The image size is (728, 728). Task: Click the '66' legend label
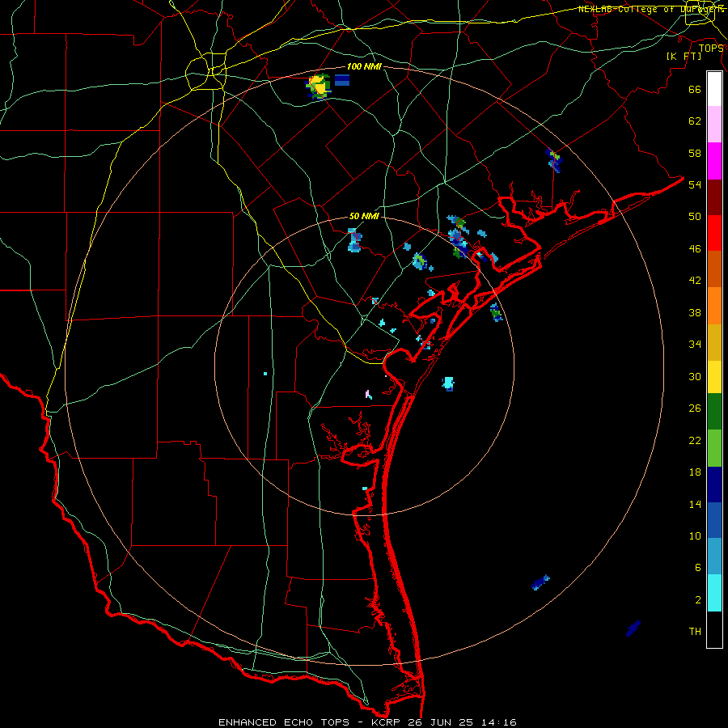pyautogui.click(x=695, y=90)
